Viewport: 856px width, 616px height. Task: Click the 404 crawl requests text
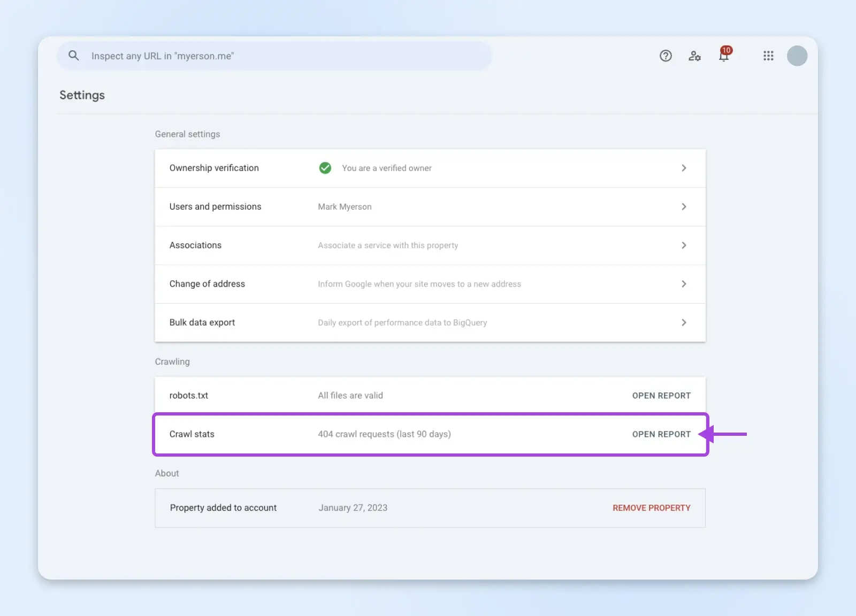(384, 434)
